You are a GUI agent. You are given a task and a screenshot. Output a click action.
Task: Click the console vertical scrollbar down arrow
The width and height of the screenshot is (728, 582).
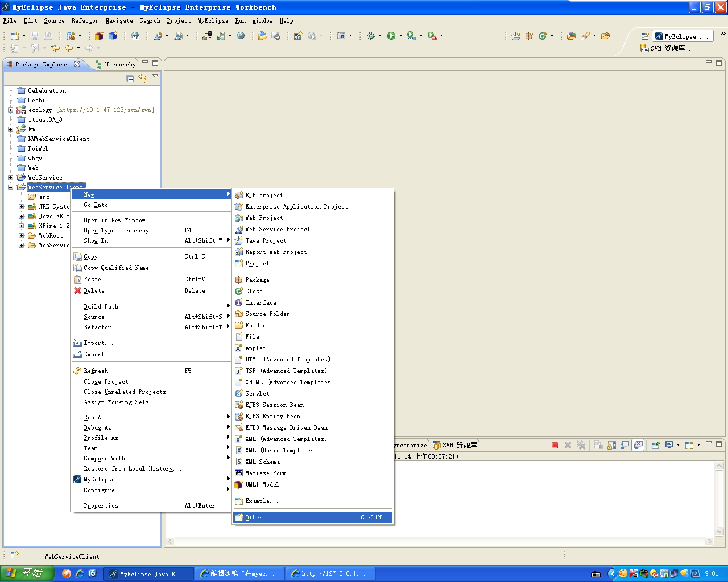(719, 532)
